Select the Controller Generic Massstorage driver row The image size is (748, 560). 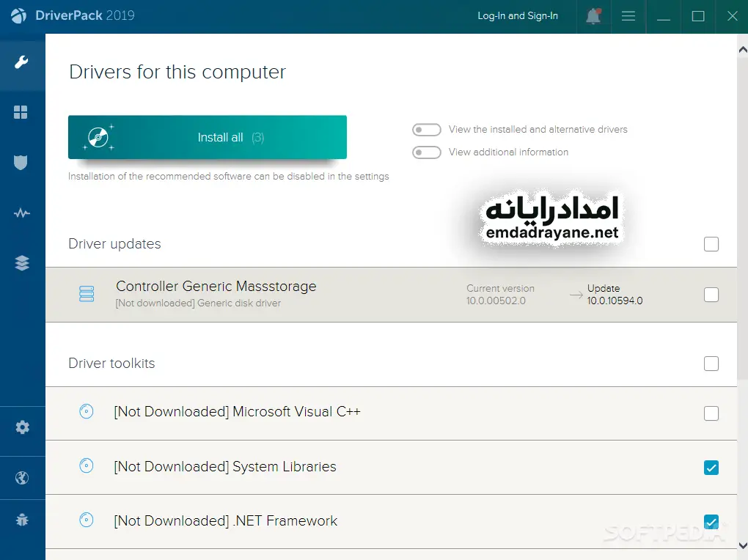click(293, 295)
